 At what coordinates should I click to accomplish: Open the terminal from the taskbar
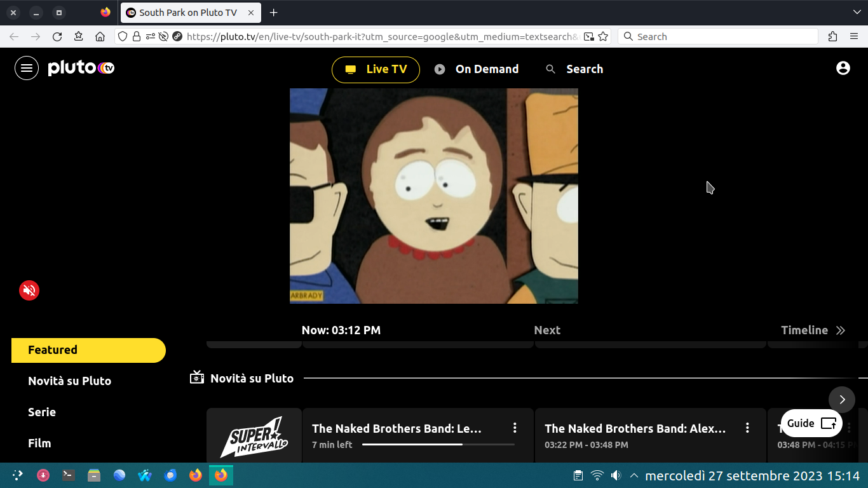point(68,475)
